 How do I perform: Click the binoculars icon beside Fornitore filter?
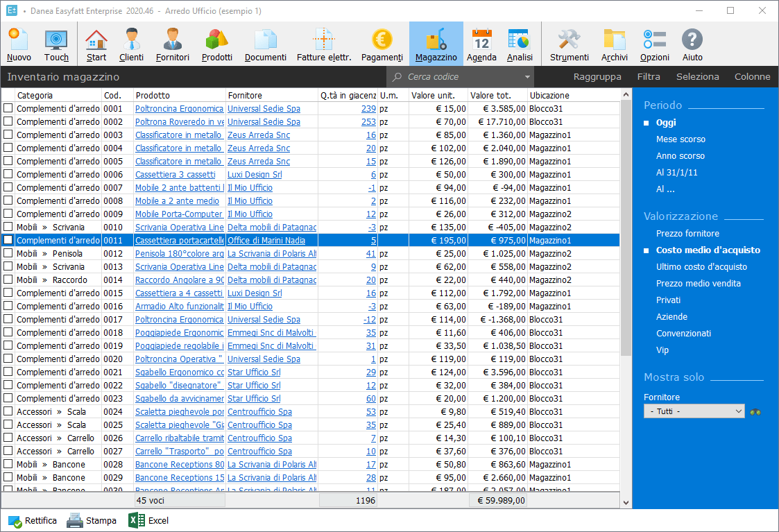tap(755, 411)
